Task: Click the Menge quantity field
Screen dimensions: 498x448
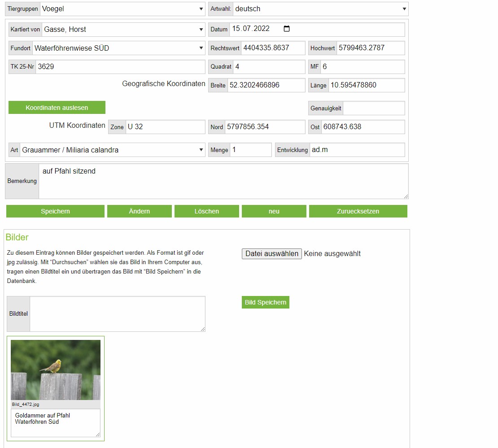Action: pyautogui.click(x=251, y=150)
